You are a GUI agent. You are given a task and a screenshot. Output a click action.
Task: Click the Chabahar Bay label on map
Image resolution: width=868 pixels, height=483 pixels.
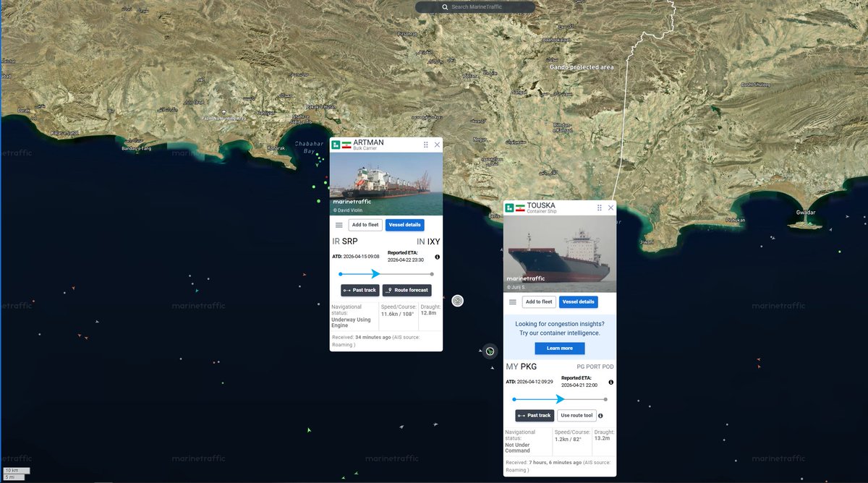[310, 148]
